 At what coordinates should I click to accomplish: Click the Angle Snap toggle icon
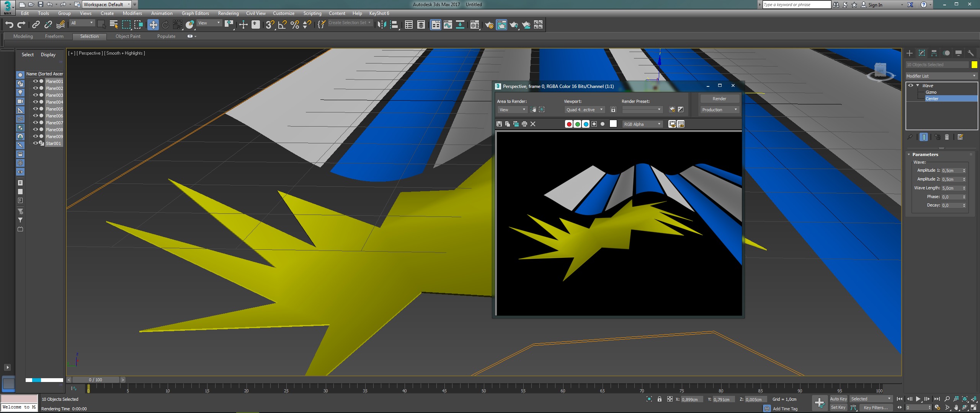point(282,25)
